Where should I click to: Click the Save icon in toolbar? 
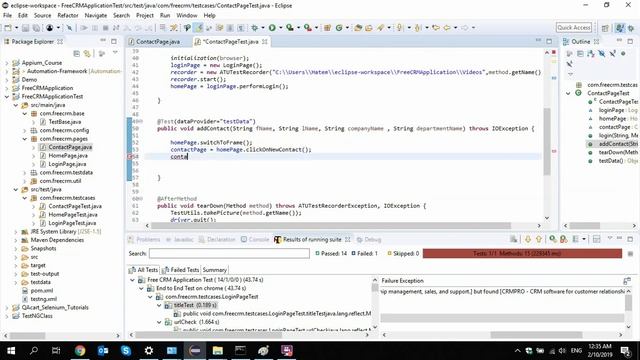[x=25, y=28]
